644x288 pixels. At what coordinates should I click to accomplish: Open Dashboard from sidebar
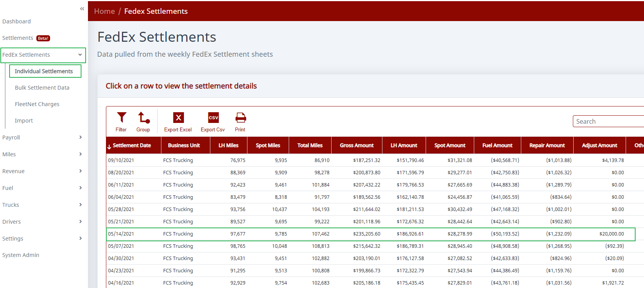coord(16,21)
